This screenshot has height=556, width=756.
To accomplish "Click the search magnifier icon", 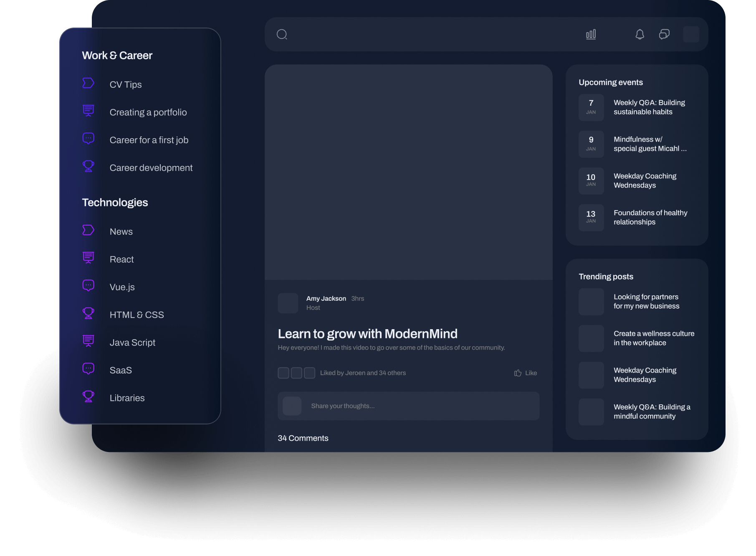I will [282, 34].
